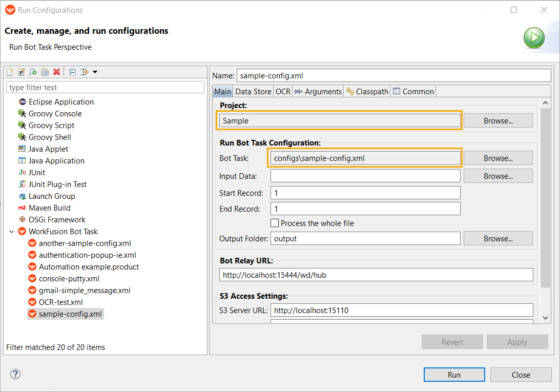Click the Project field containing Sample
This screenshot has width=560, height=392.
[x=339, y=121]
